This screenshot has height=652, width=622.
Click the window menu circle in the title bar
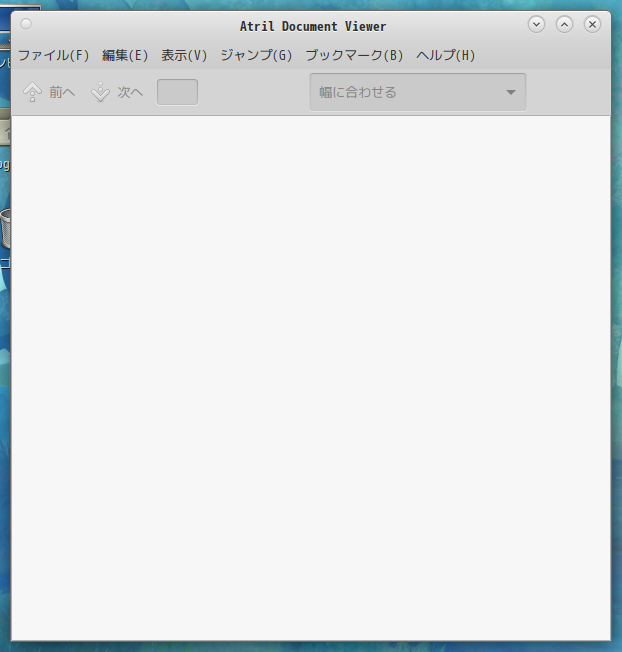pyautogui.click(x=26, y=24)
